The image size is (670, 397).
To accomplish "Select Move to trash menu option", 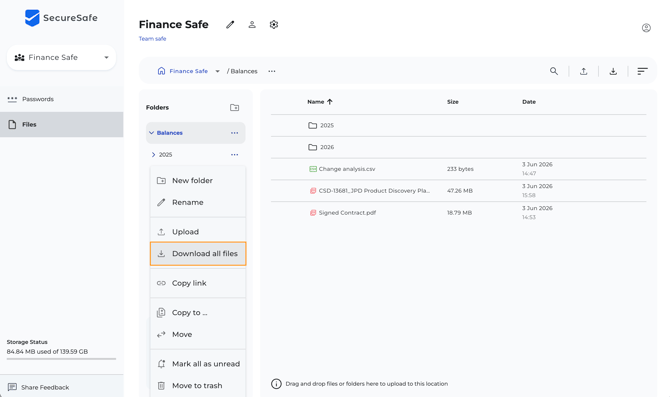I will (198, 385).
